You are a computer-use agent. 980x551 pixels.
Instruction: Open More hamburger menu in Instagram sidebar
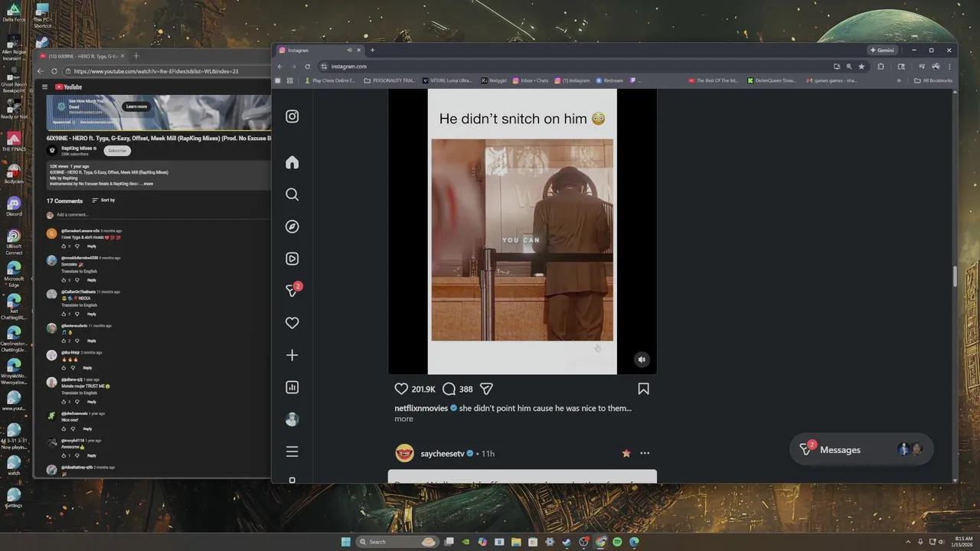click(292, 452)
